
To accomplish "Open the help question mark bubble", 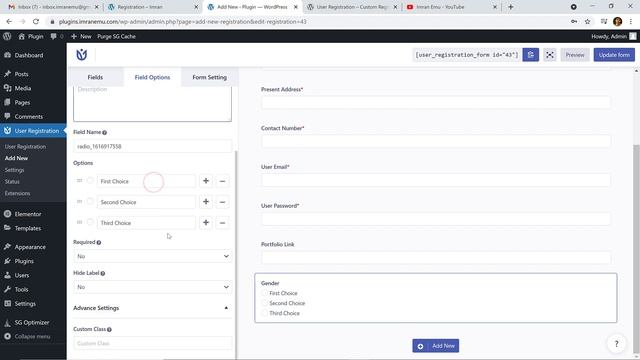I will pos(616,344).
